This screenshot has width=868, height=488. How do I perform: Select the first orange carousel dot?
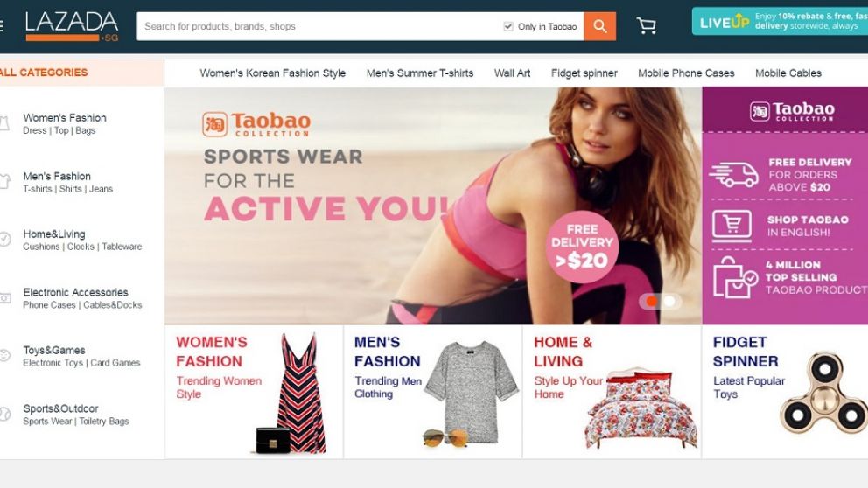[x=652, y=301]
